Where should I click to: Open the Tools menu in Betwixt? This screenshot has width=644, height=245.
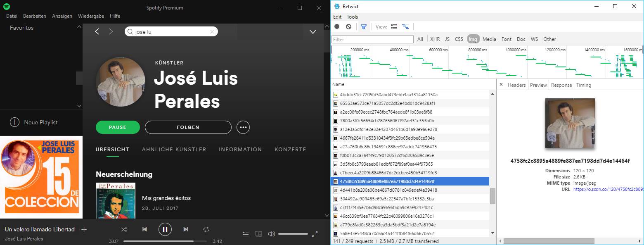coord(352,17)
